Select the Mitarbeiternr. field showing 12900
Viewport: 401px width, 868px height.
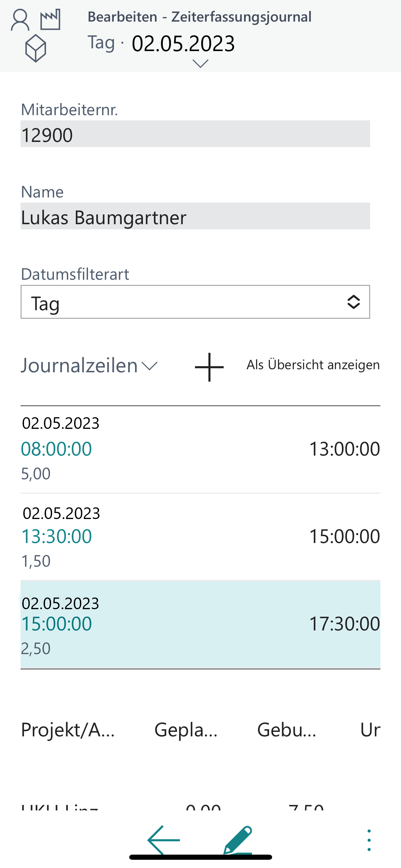195,134
